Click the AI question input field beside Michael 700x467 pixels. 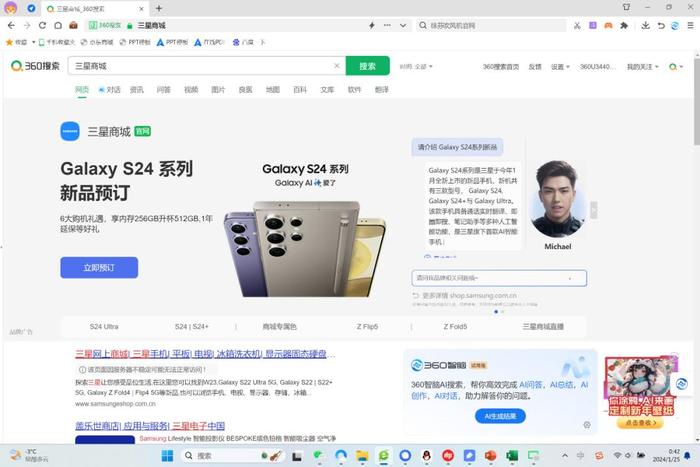pos(499,278)
